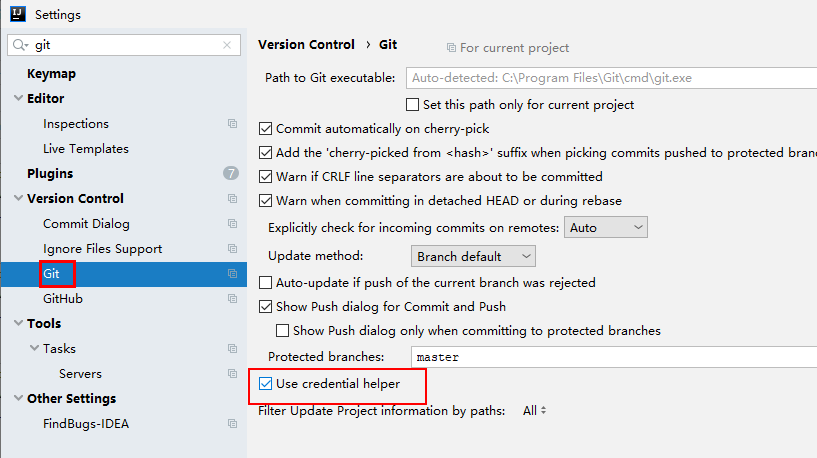Disable the Use credential helper checkbox
817x458 pixels.
[265, 384]
